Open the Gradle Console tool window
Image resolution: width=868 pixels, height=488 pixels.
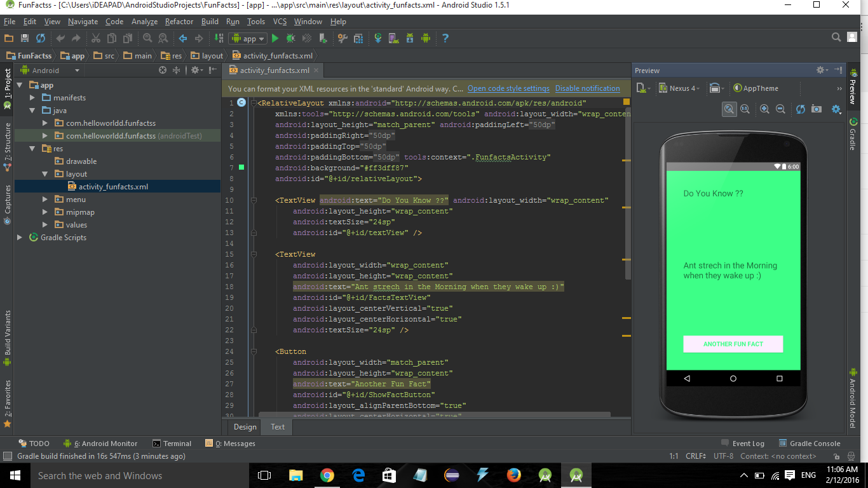(x=809, y=444)
